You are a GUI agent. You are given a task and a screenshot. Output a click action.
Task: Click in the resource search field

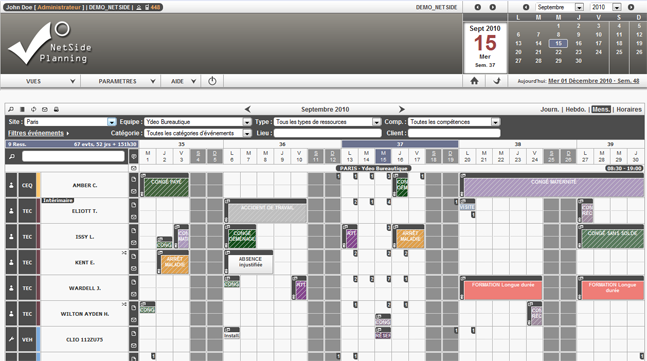[73, 156]
